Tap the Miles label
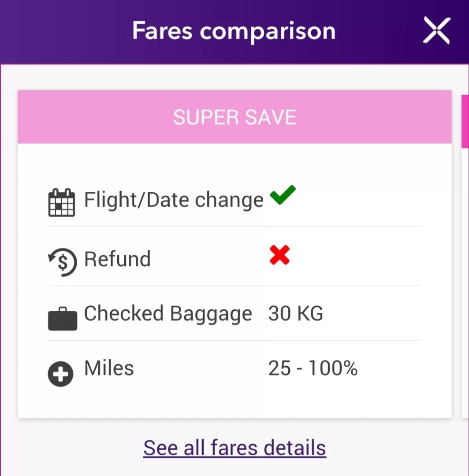This screenshot has width=469, height=476. pos(109,368)
